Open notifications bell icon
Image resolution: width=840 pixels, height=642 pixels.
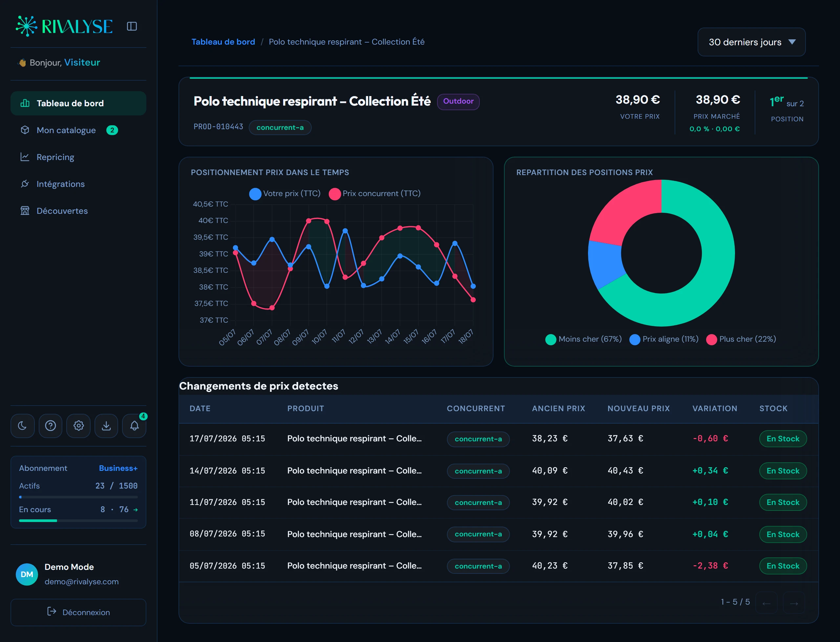point(134,425)
